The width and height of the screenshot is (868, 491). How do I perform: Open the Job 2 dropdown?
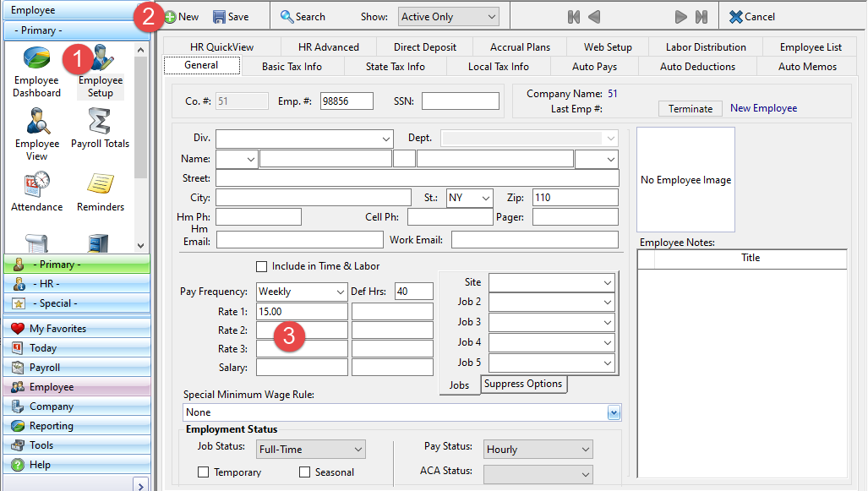click(551, 303)
